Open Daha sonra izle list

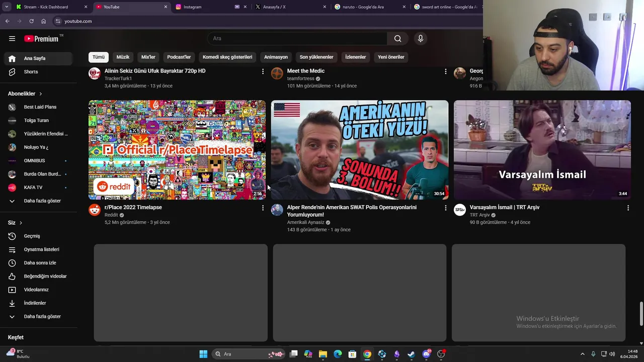[x=39, y=263]
